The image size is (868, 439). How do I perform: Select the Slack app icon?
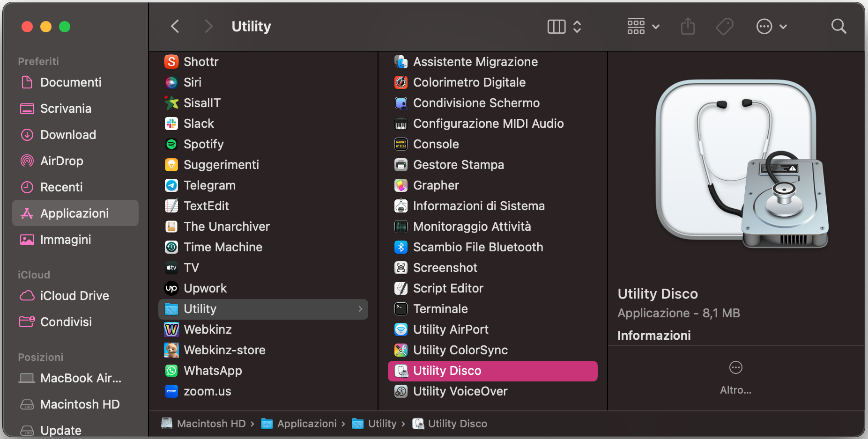tap(171, 124)
